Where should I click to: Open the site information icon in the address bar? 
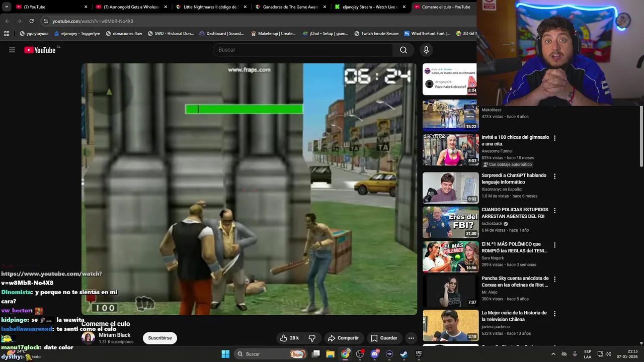tap(46, 21)
